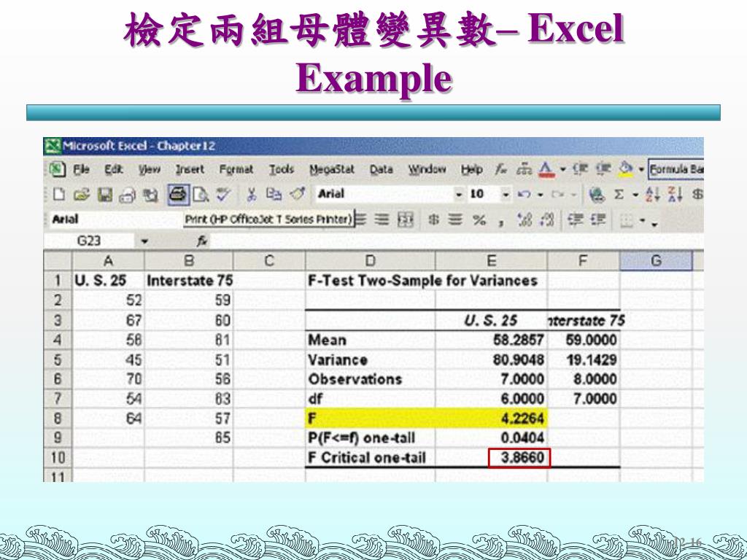Click the Mean value 58.2857 cell

[491, 340]
